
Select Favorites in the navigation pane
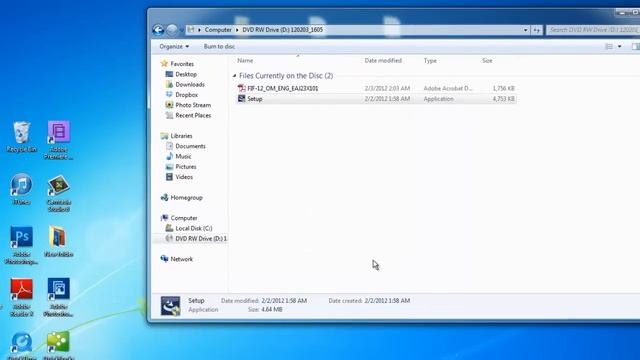182,64
